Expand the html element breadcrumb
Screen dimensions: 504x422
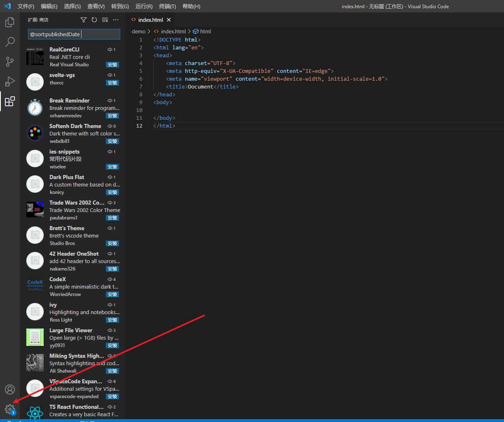click(205, 31)
